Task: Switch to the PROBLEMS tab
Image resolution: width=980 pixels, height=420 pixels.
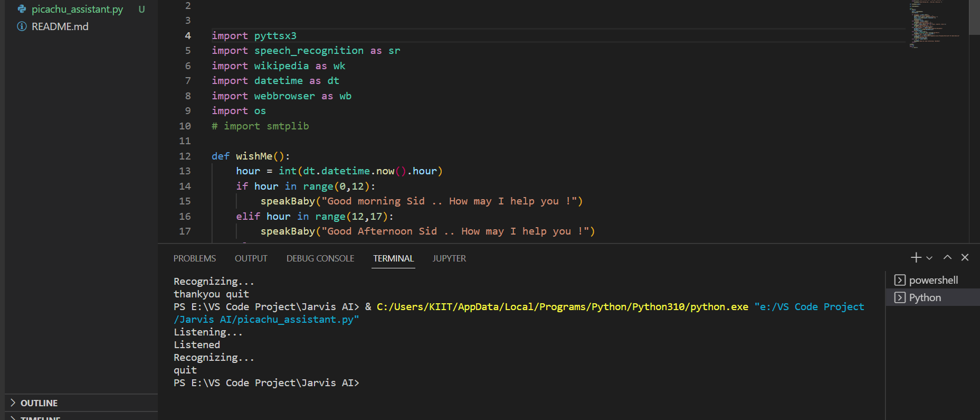Action: pos(194,258)
